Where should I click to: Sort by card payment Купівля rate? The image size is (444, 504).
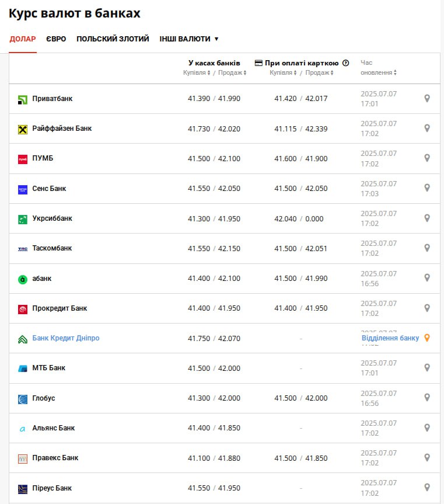tap(283, 72)
